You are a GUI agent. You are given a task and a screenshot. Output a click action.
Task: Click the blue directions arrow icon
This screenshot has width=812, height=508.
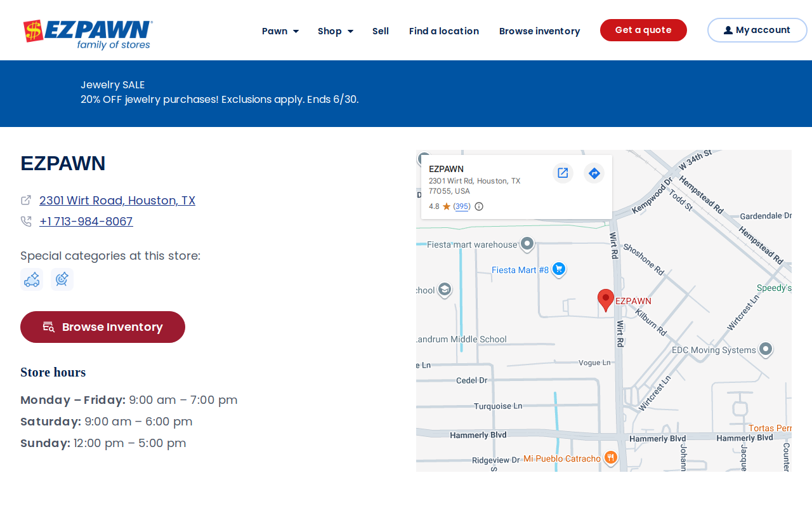click(x=594, y=173)
